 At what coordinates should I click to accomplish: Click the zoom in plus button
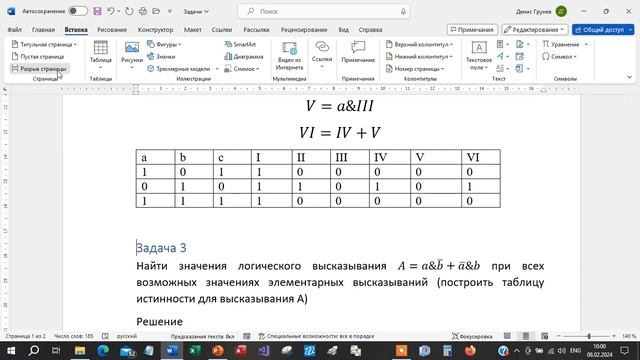pos(614,336)
